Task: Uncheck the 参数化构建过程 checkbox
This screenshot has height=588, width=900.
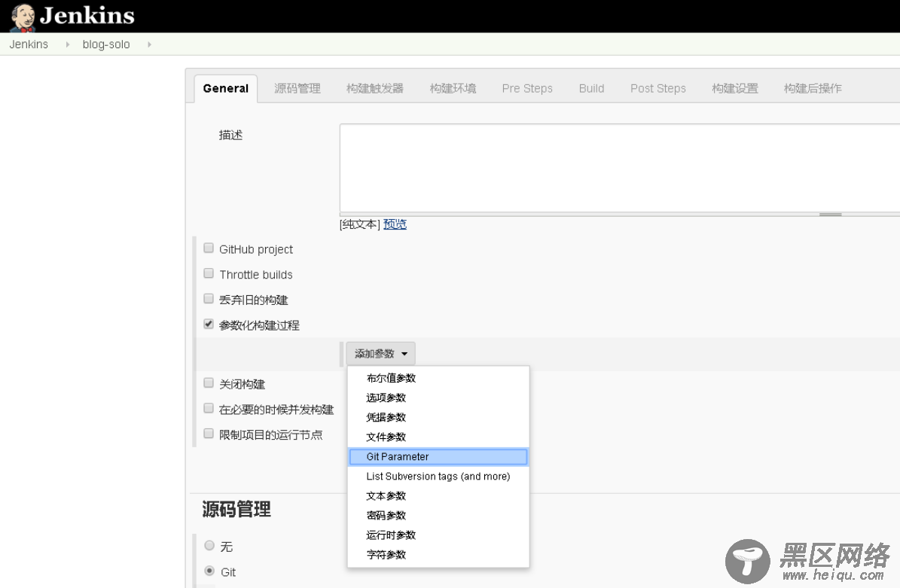Action: click(209, 324)
